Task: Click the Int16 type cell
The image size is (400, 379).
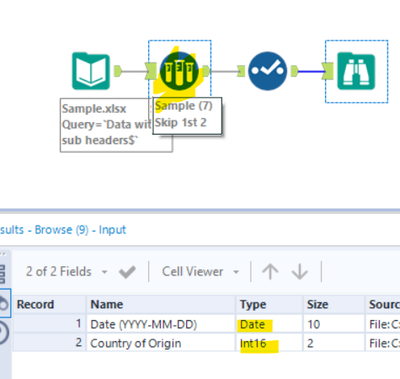Action: click(269, 343)
